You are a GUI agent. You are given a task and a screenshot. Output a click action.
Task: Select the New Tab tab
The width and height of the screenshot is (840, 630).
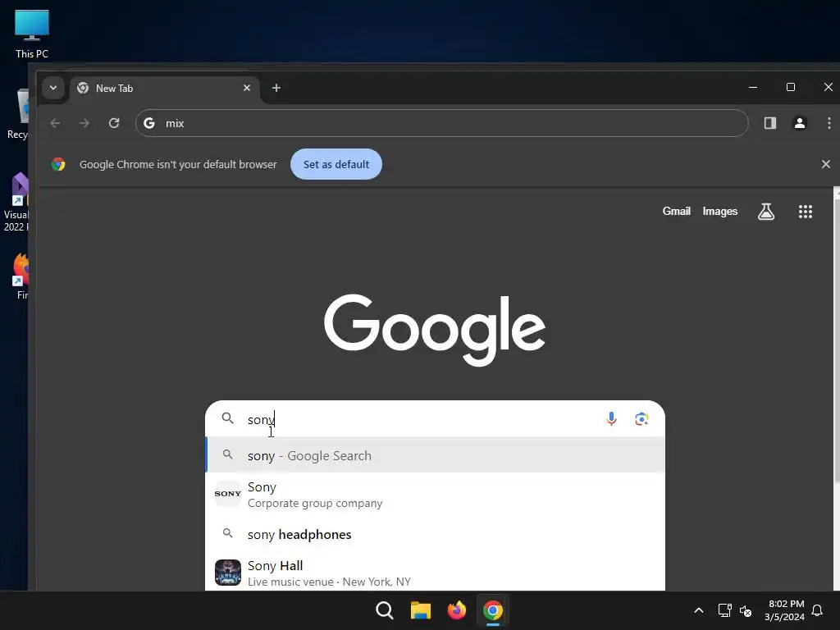[x=164, y=89]
